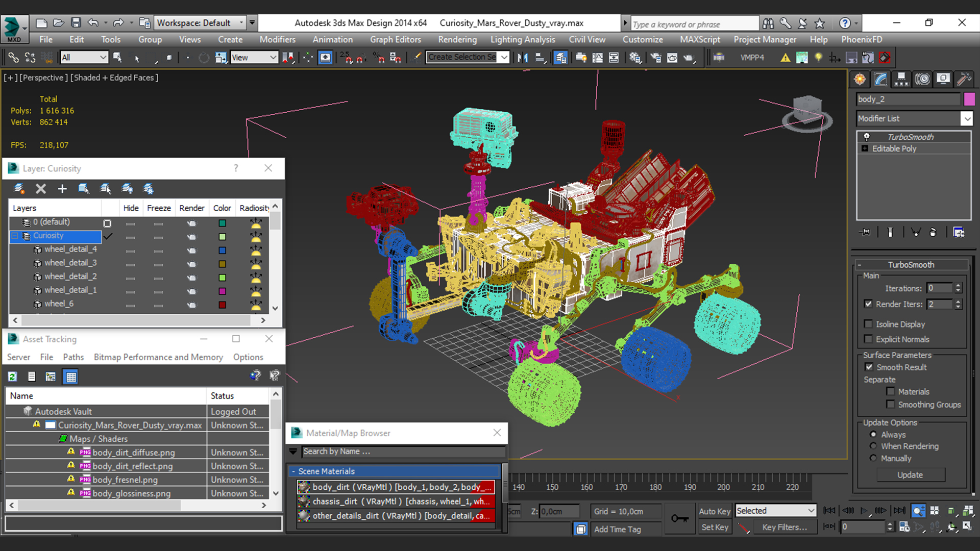Click the Auto Key button
Screen dimensions: 980x551
pos(715,511)
